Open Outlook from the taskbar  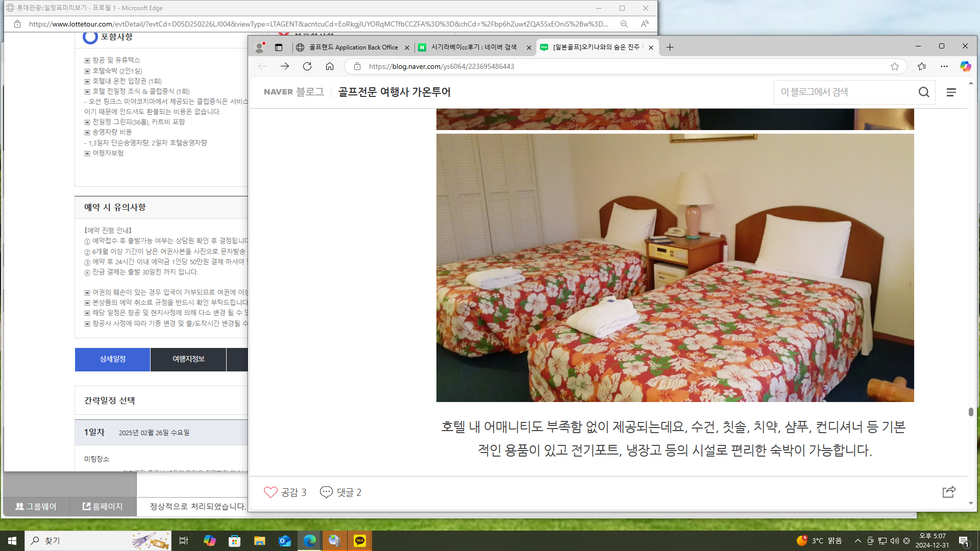(284, 541)
